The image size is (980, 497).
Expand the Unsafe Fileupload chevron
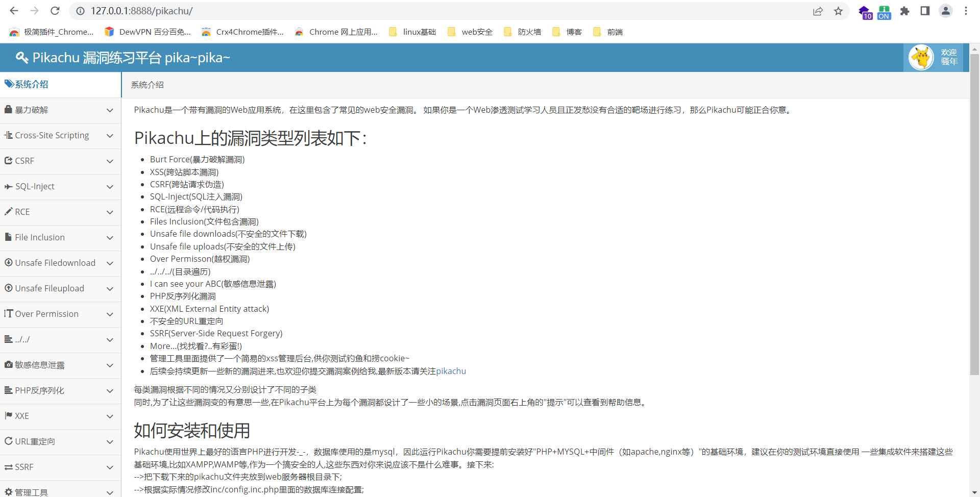point(110,288)
